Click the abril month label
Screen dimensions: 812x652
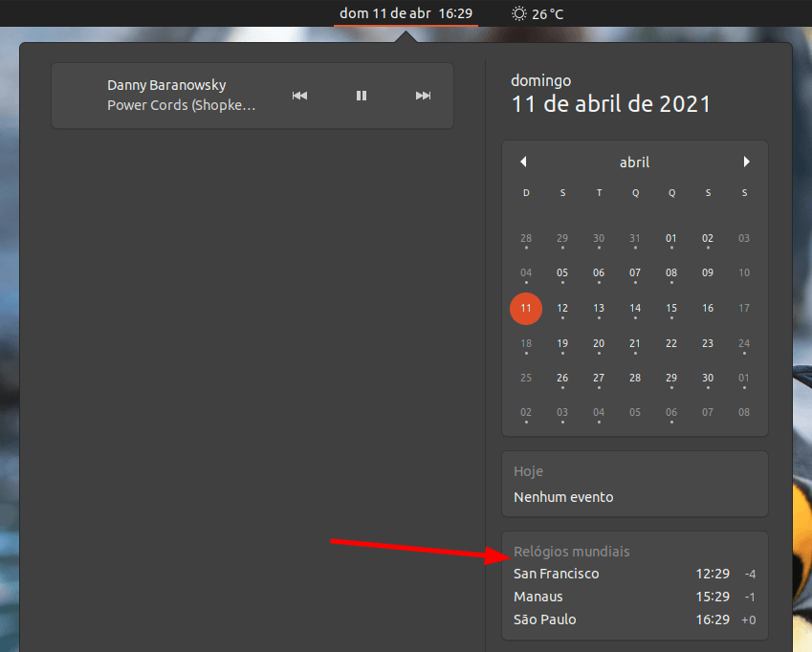634,163
